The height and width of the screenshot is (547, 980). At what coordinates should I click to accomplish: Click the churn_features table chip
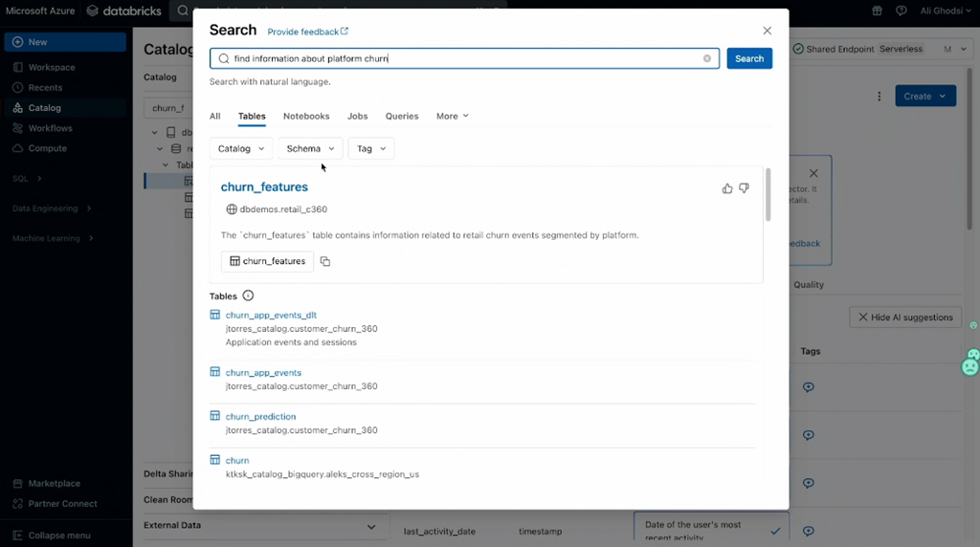(268, 261)
